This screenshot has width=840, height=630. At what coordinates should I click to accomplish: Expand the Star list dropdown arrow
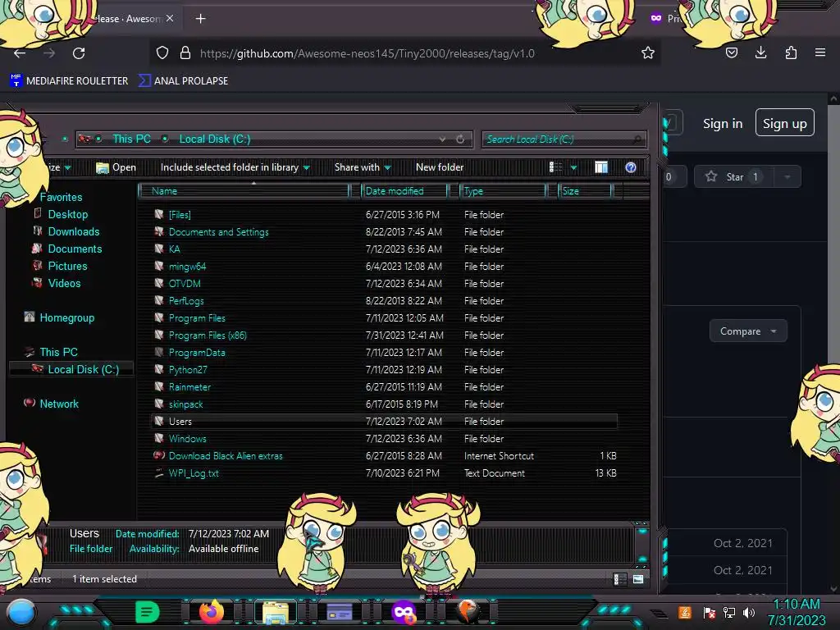coord(787,177)
